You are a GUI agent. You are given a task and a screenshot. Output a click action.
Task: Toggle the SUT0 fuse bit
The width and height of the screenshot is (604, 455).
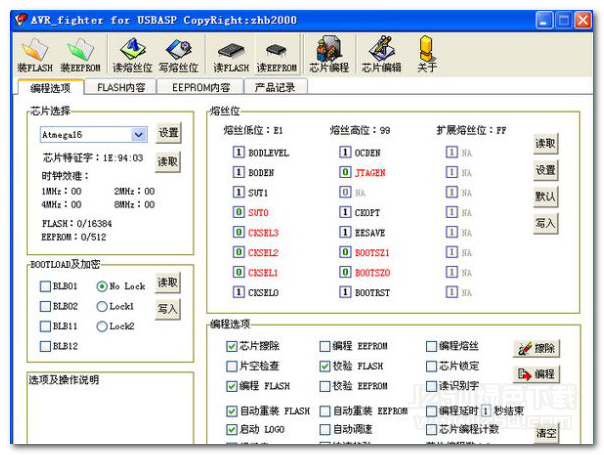pos(238,212)
